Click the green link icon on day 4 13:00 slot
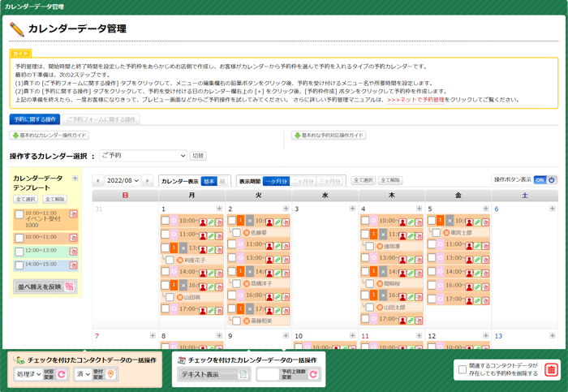 [x=411, y=260]
